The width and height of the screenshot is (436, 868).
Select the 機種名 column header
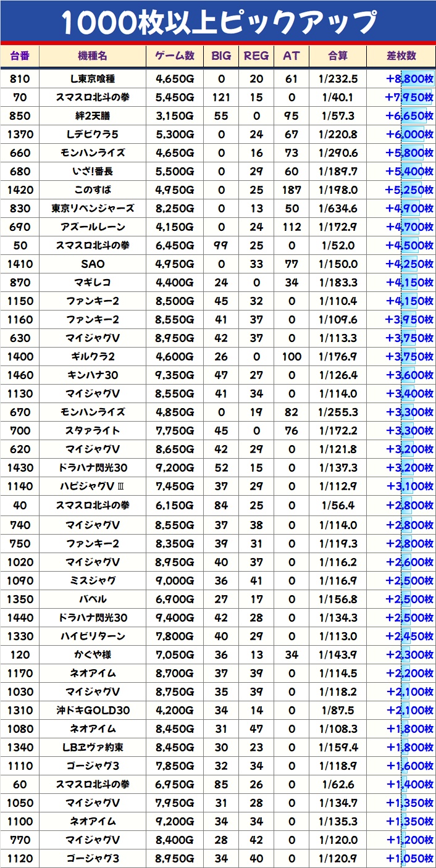point(93,56)
